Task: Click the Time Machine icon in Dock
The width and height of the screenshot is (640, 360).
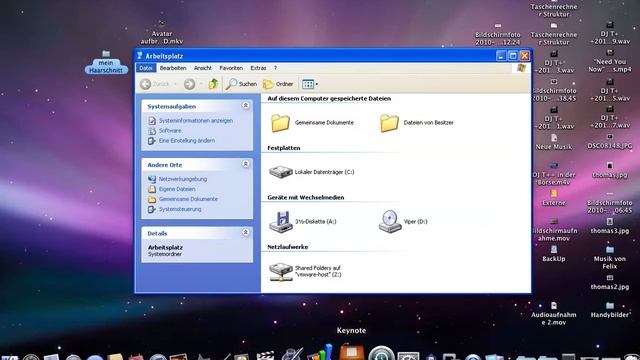Action: click(x=381, y=352)
